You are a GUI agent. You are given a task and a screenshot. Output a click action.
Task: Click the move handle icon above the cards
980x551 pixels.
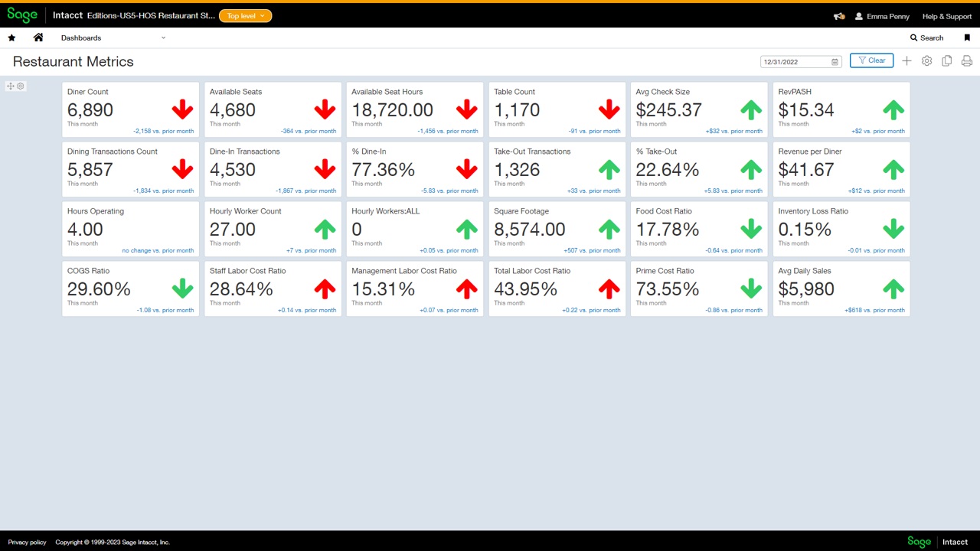click(11, 86)
